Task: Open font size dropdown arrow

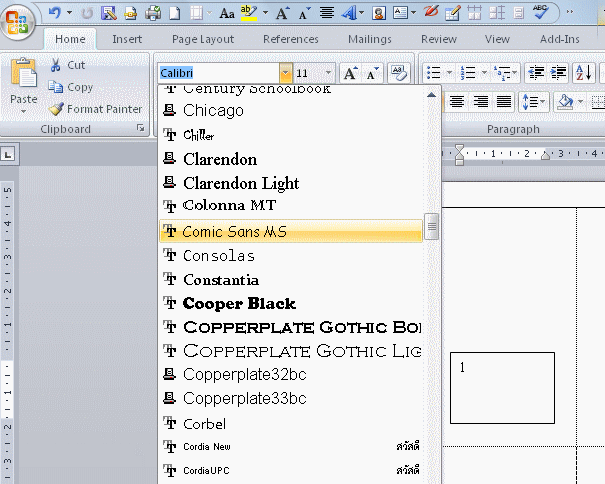Action: coord(328,73)
